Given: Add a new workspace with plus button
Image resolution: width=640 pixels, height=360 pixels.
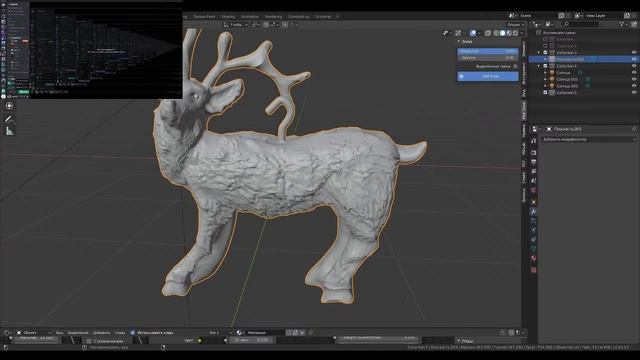Looking at the screenshot, I should click(337, 17).
